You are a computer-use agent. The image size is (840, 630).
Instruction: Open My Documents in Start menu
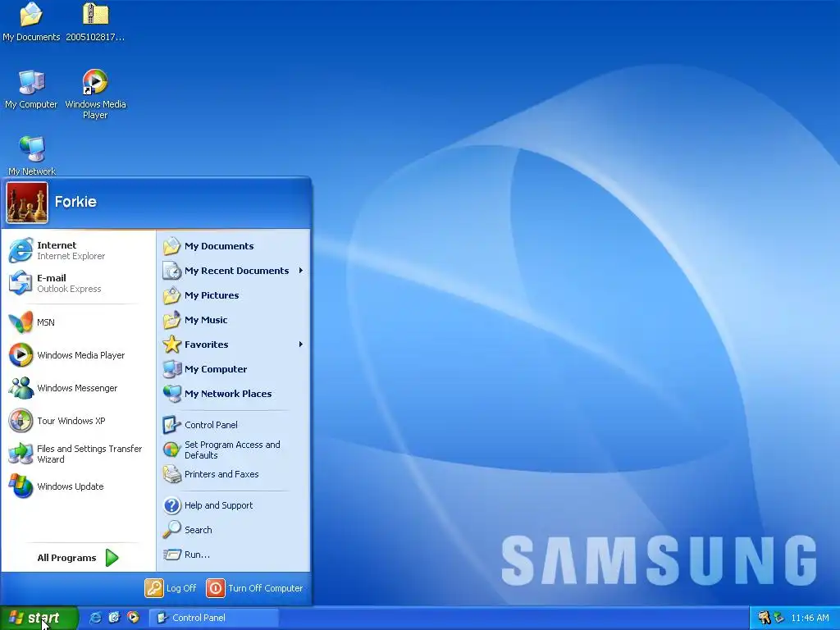(234, 246)
